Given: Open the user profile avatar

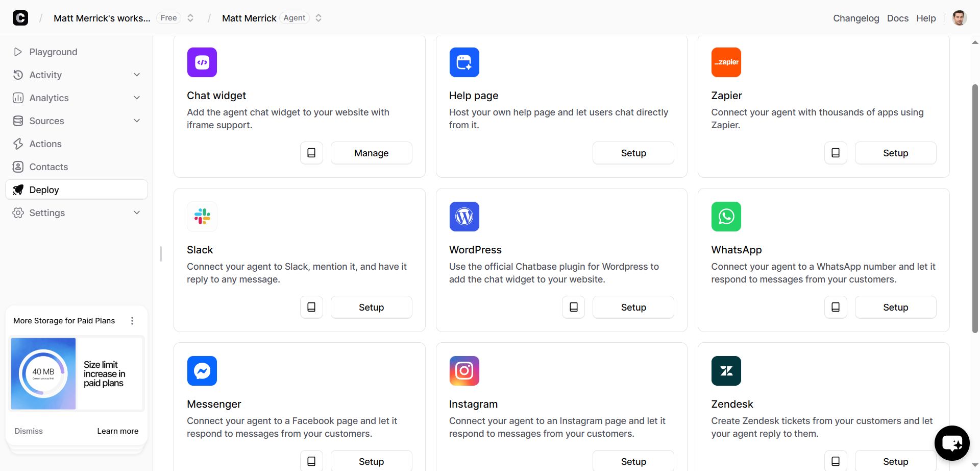Looking at the screenshot, I should point(959,18).
